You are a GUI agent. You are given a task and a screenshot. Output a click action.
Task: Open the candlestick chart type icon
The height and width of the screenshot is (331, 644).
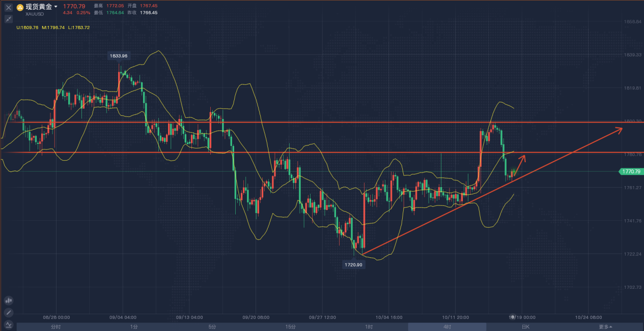coord(9,300)
